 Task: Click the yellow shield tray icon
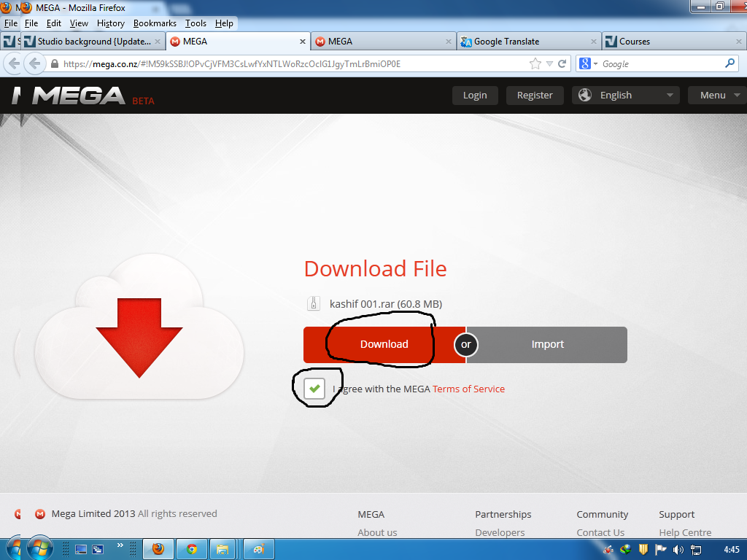[x=643, y=550]
